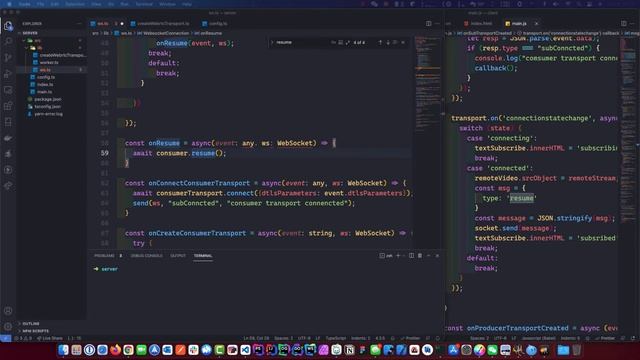This screenshot has width=640, height=360.
Task: Launch Chrome from the dock
Action: click(x=129, y=350)
